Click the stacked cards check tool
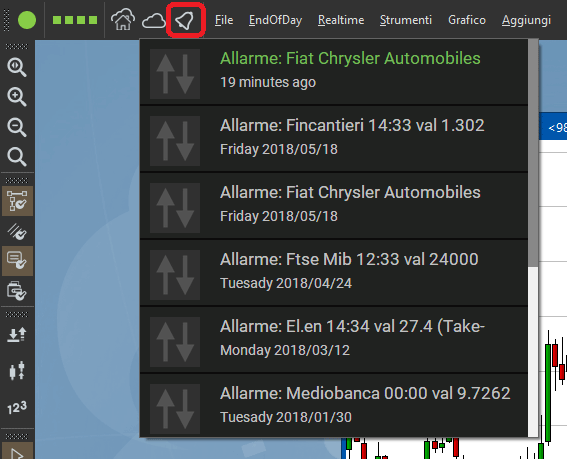Screen dimensions: 567x459 (x=17, y=291)
